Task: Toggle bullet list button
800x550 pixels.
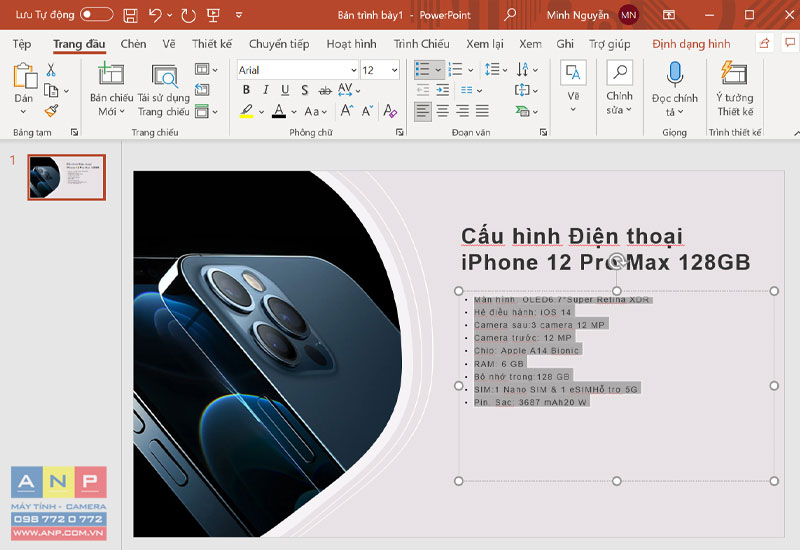Action: pos(423,69)
